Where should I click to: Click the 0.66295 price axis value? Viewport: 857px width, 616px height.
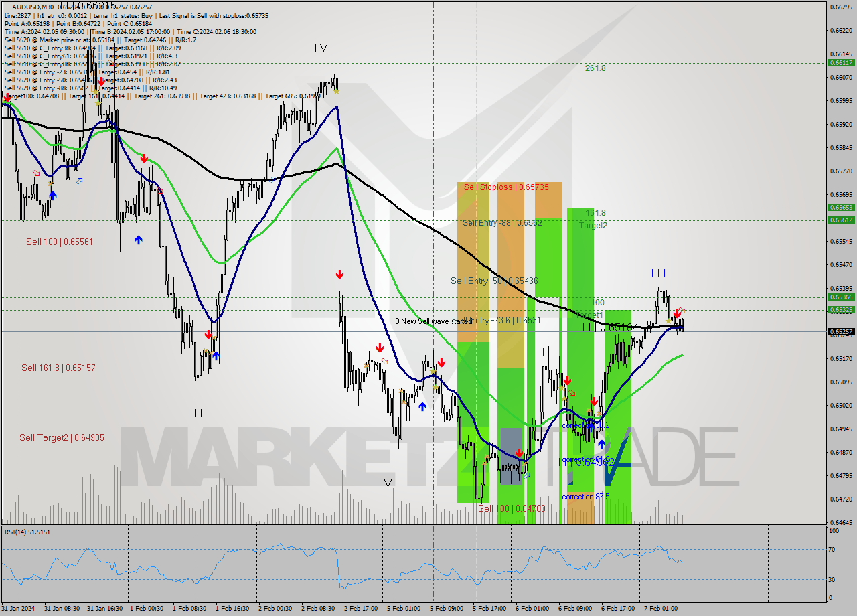point(841,7)
